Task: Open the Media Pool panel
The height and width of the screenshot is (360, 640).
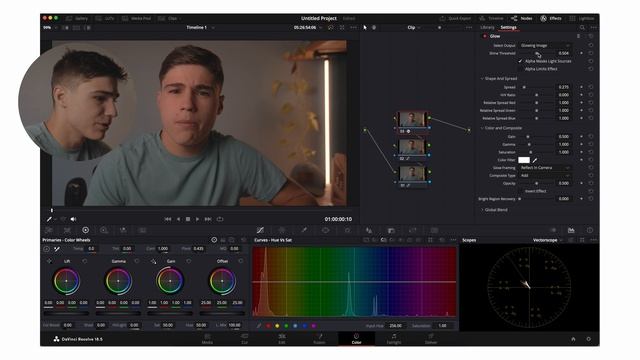Action: click(137, 18)
